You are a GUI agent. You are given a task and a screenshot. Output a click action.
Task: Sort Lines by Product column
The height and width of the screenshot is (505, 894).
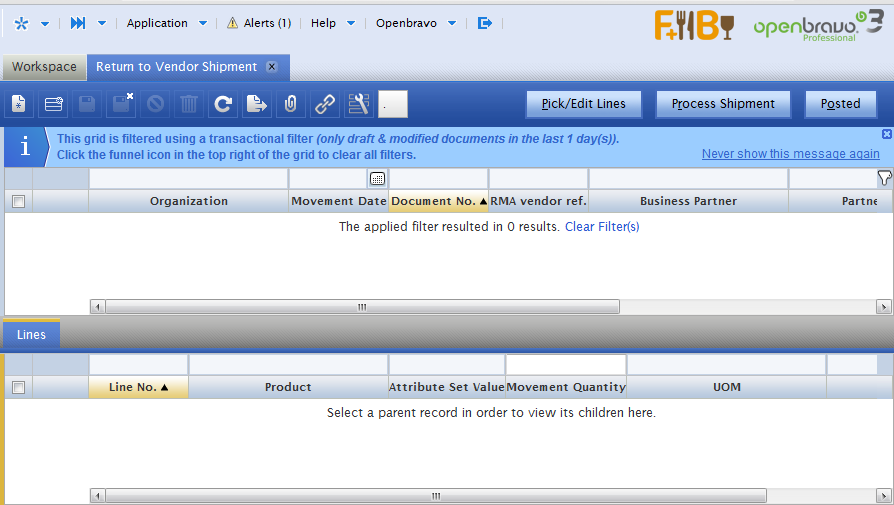[288, 387]
